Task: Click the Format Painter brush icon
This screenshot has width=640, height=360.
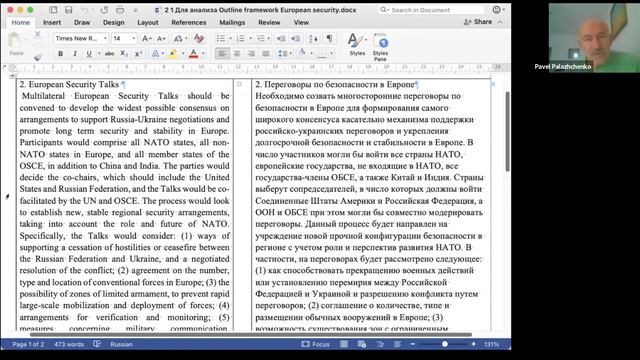Action: coord(38,58)
